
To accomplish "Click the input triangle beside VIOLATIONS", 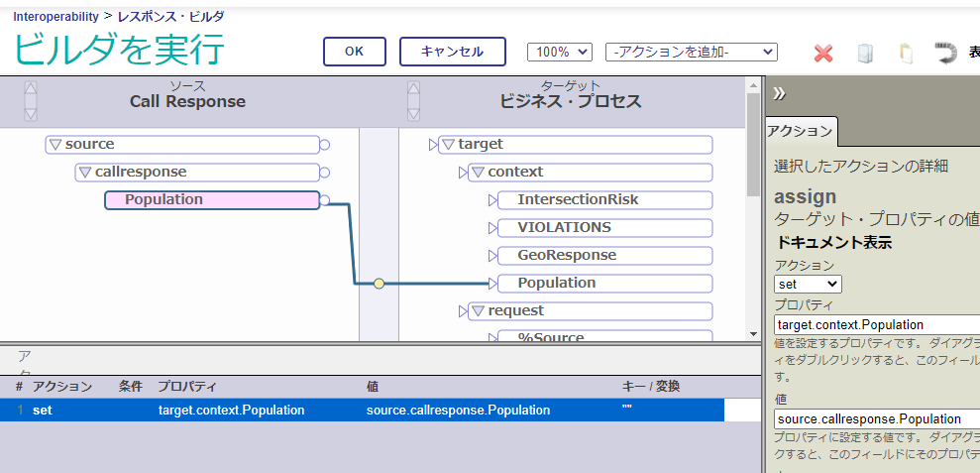I will (493, 228).
